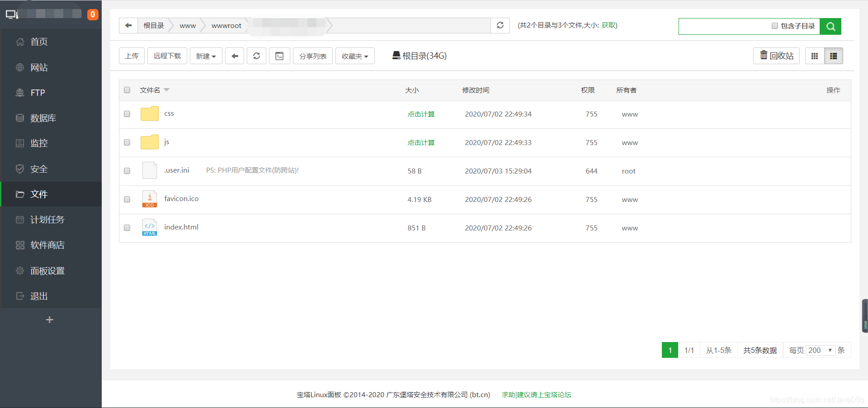
Task: Click the 大小 column header
Action: click(x=412, y=90)
